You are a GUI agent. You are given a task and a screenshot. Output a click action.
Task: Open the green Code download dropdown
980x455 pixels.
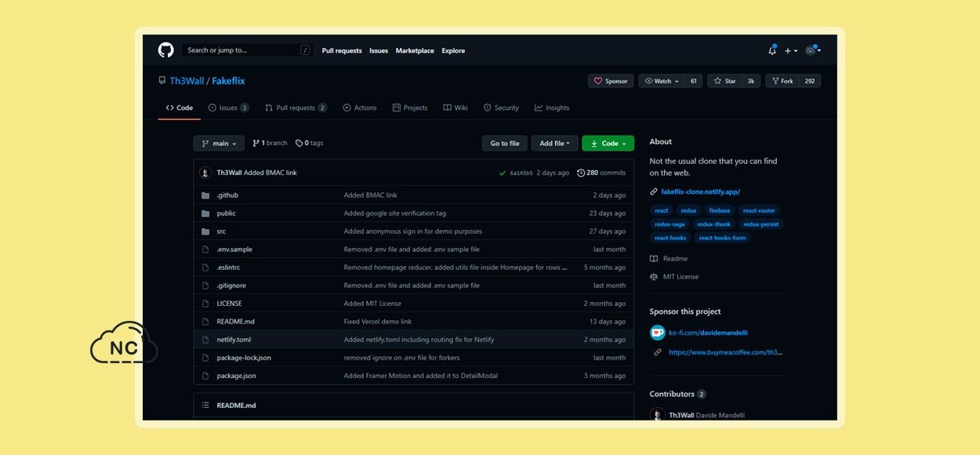608,144
